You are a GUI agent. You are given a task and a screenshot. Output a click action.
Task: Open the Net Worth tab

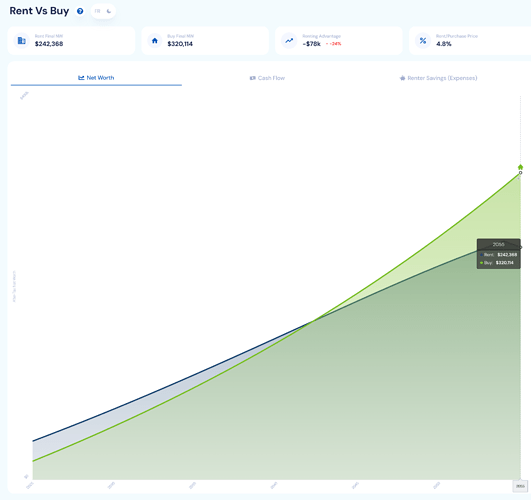[x=96, y=78]
